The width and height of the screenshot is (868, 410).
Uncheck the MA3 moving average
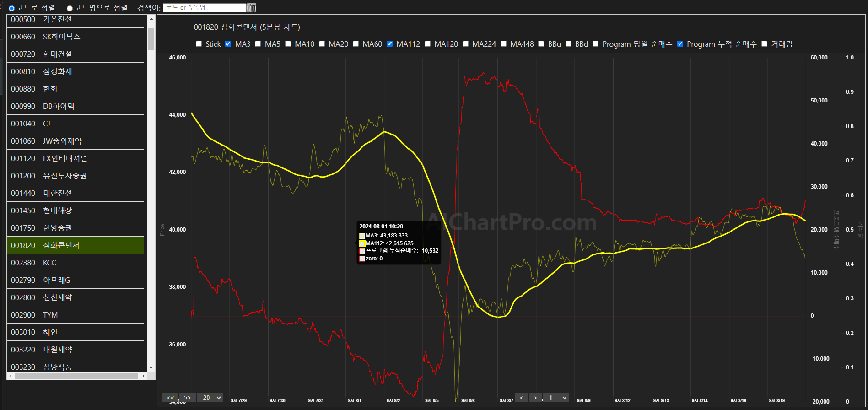(x=228, y=44)
